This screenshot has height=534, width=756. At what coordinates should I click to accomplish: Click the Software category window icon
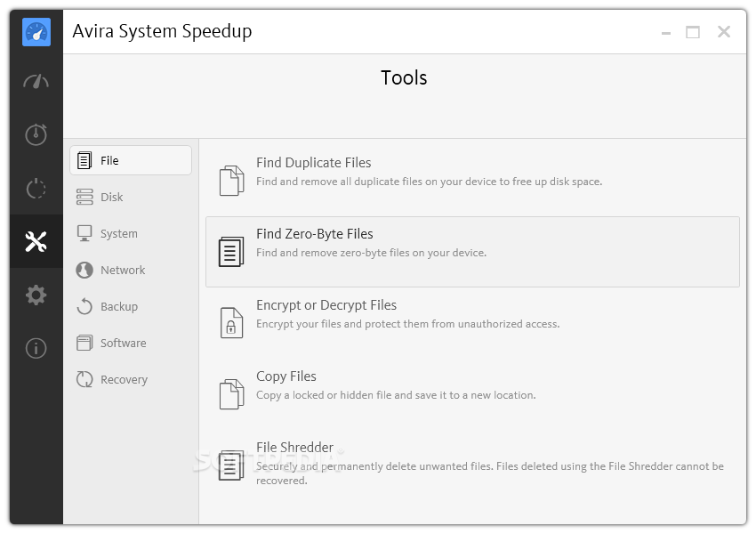(x=84, y=343)
